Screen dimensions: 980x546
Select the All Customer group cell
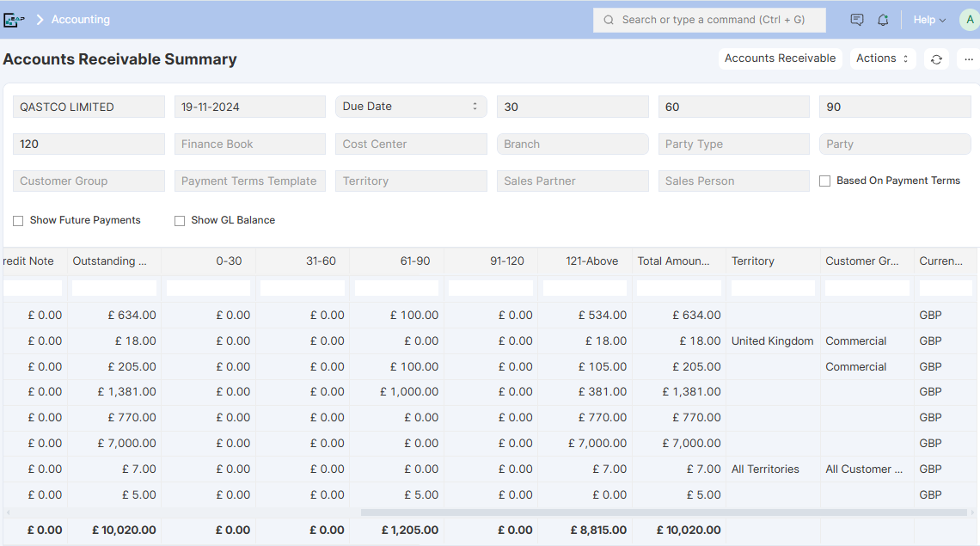pos(867,469)
